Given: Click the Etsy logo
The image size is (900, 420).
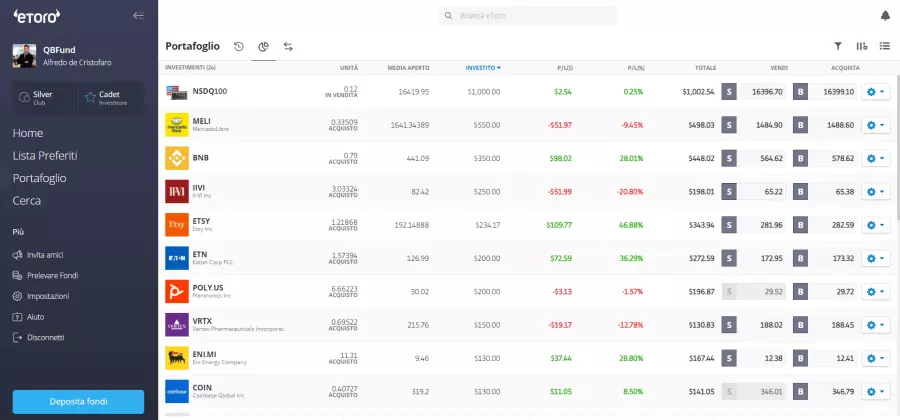Looking at the screenshot, I should [x=177, y=225].
